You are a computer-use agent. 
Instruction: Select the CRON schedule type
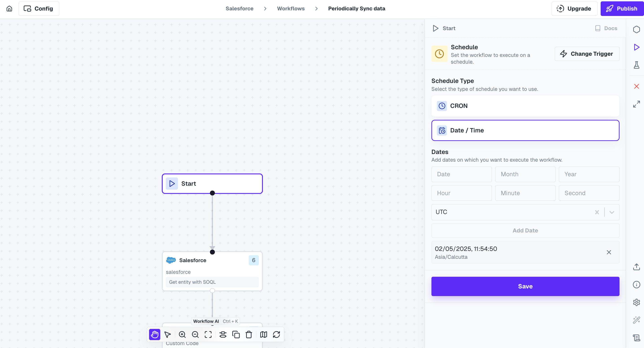click(525, 106)
